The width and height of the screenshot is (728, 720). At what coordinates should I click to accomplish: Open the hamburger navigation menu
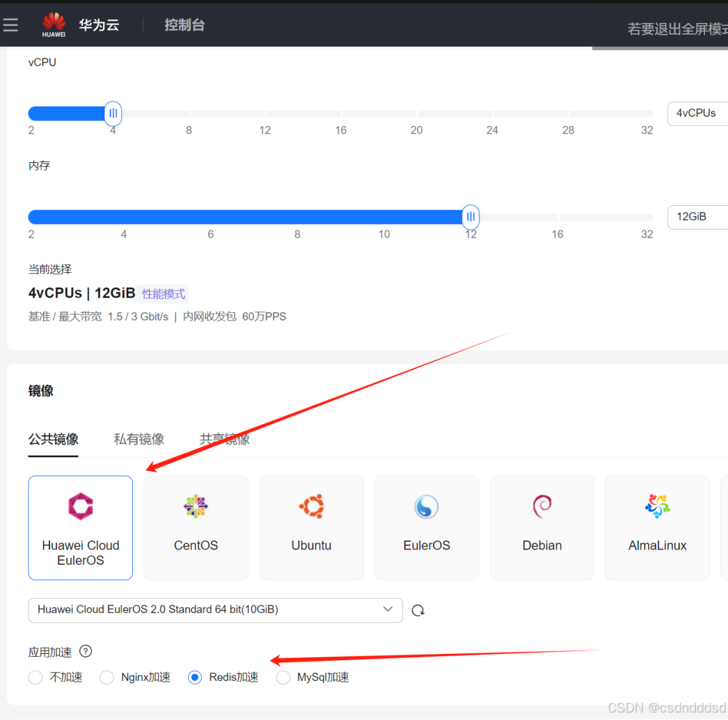coord(10,24)
